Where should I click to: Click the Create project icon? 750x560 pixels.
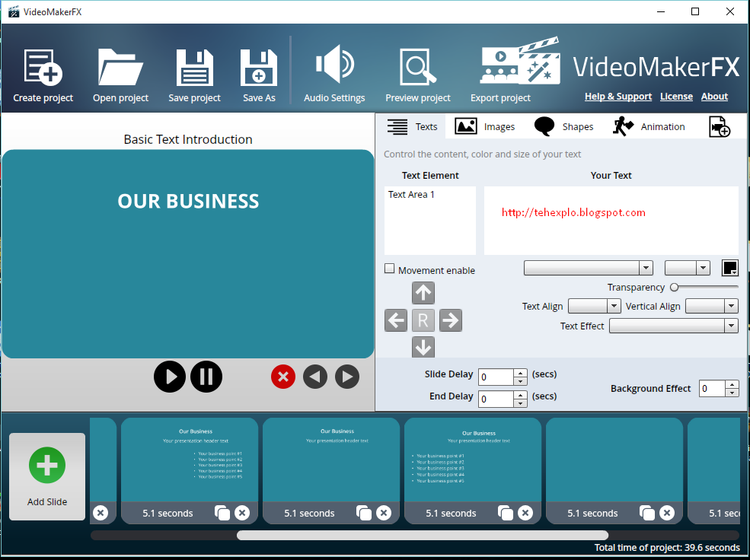43,68
